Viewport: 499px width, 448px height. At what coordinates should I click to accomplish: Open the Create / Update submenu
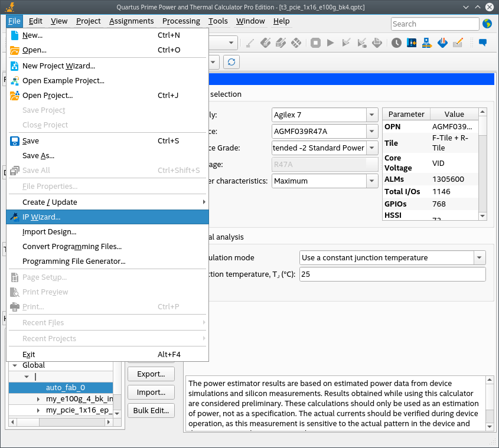point(50,202)
